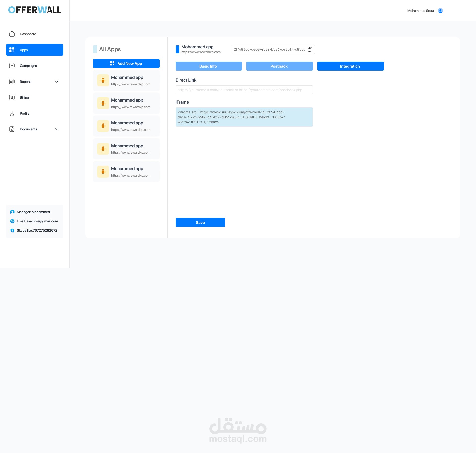Click the Dashboard home icon
476x453 pixels.
click(x=12, y=34)
